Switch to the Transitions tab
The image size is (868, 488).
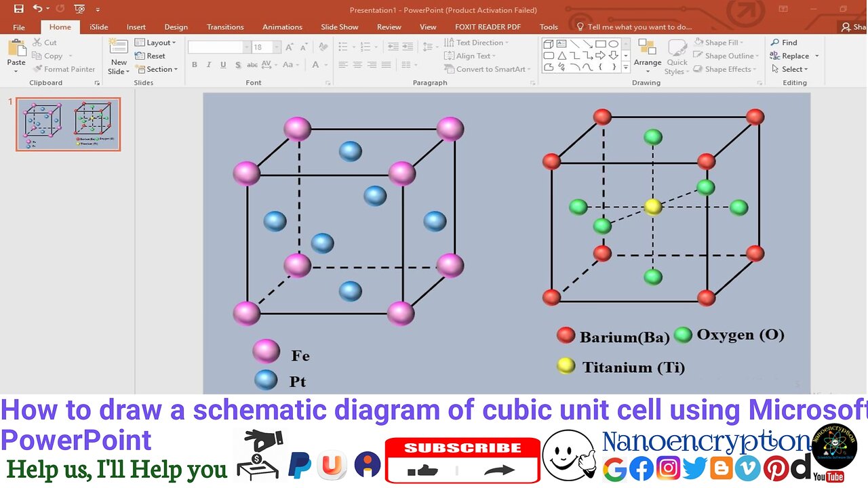[x=225, y=27]
